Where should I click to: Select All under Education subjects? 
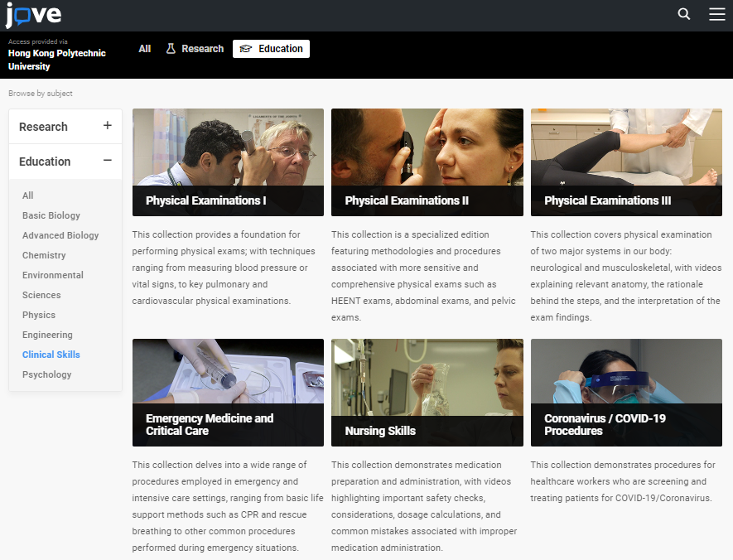[x=28, y=196]
